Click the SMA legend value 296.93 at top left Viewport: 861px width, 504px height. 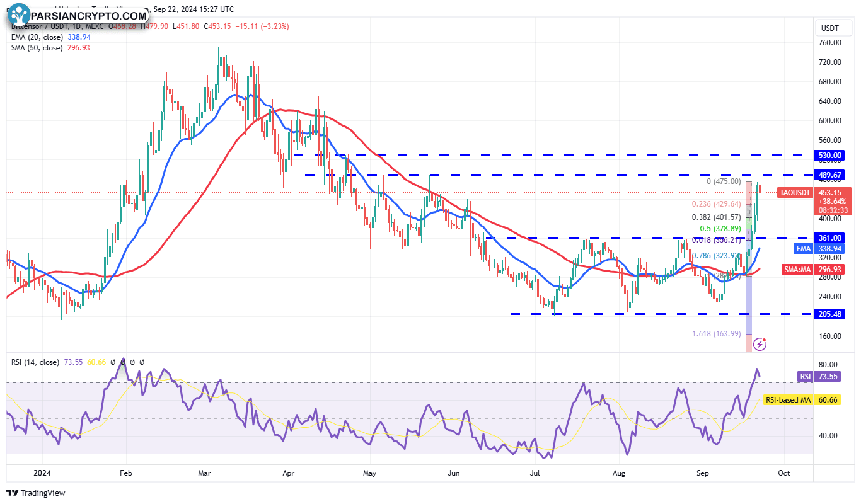coord(78,48)
